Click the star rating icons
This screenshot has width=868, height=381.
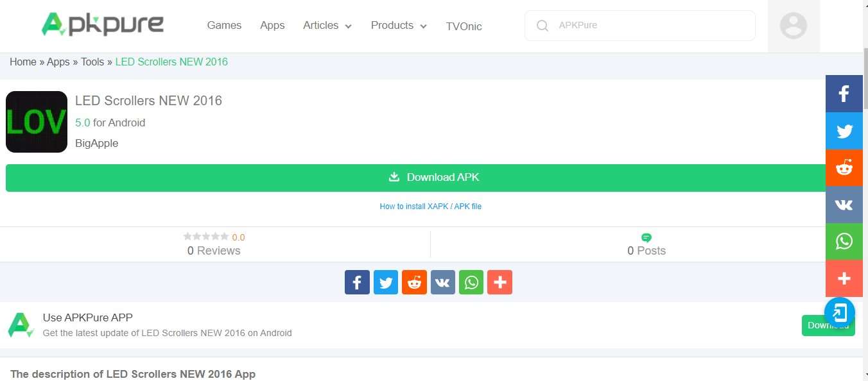pyautogui.click(x=206, y=237)
